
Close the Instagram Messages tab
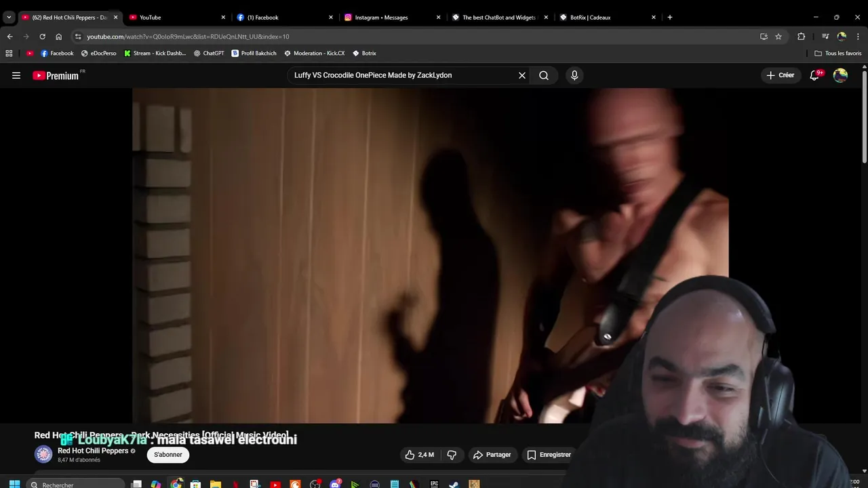(x=438, y=17)
